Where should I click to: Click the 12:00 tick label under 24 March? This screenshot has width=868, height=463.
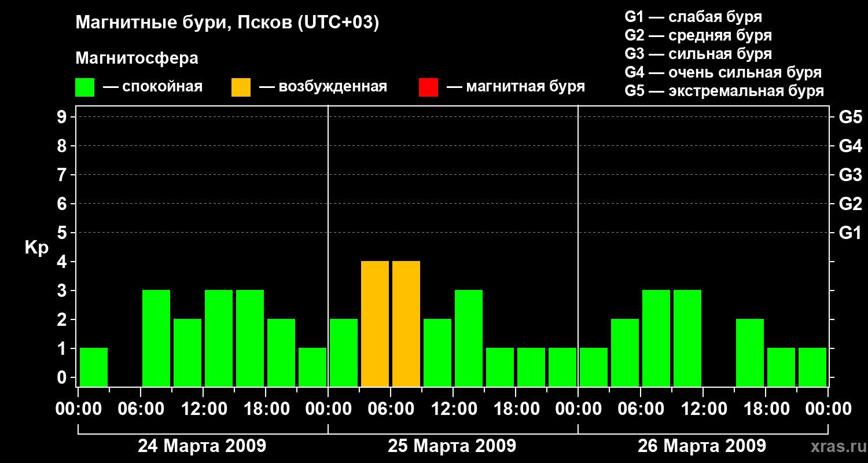click(x=203, y=409)
